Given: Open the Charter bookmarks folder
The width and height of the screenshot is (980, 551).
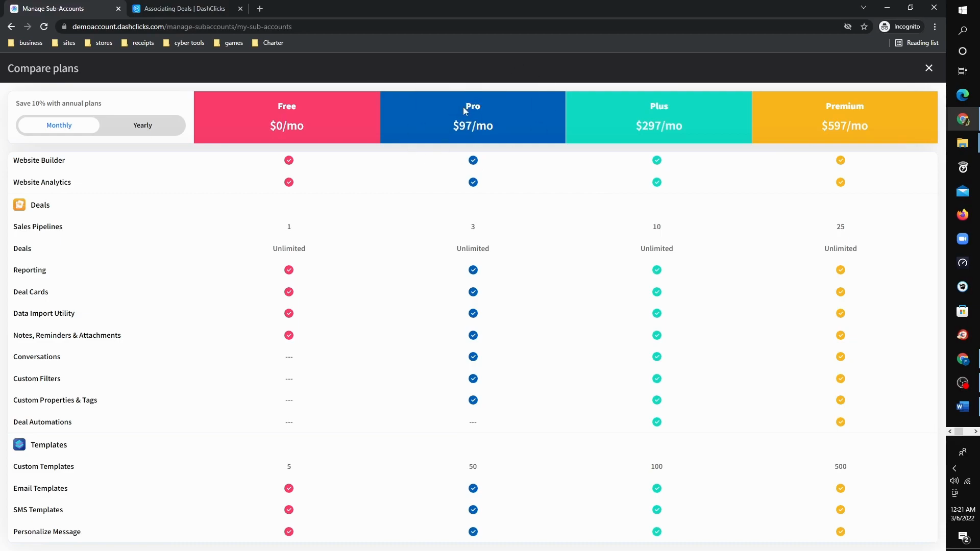Looking at the screenshot, I should tap(268, 43).
